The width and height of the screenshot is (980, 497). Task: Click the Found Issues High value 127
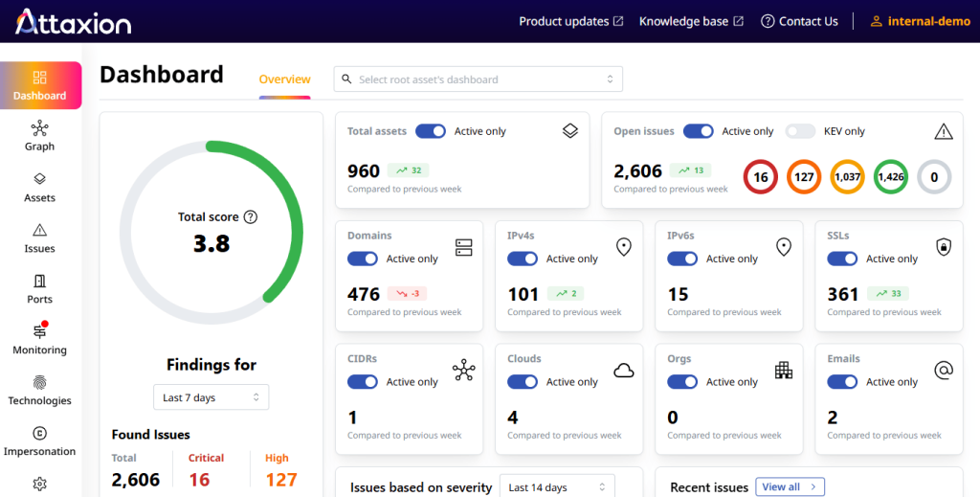(x=281, y=480)
